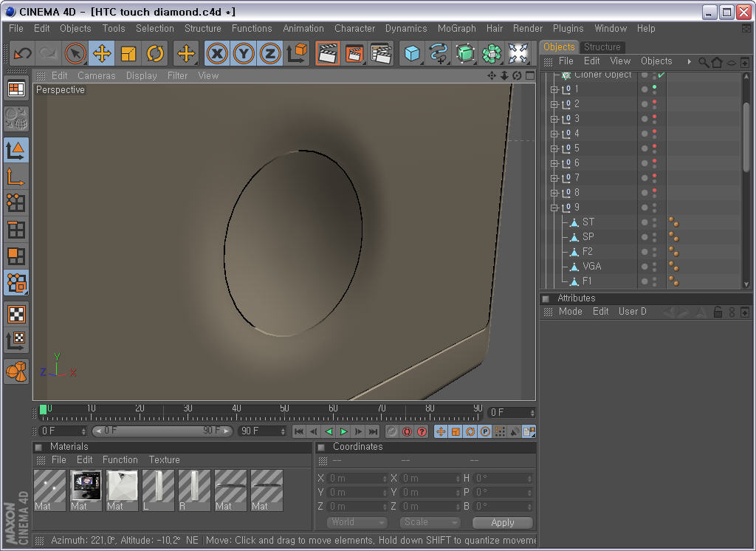756x551 pixels.
Task: Expand object 3 in tree
Action: click(554, 119)
